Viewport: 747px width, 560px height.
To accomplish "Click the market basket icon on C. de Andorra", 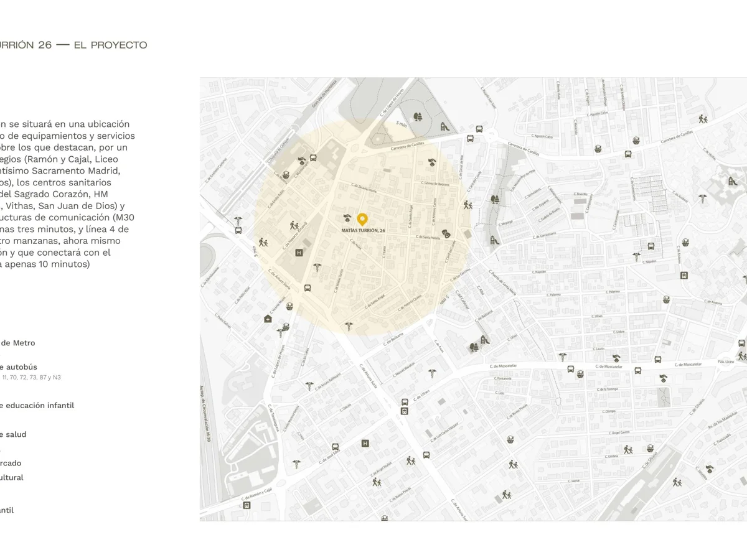I will pos(665,300).
